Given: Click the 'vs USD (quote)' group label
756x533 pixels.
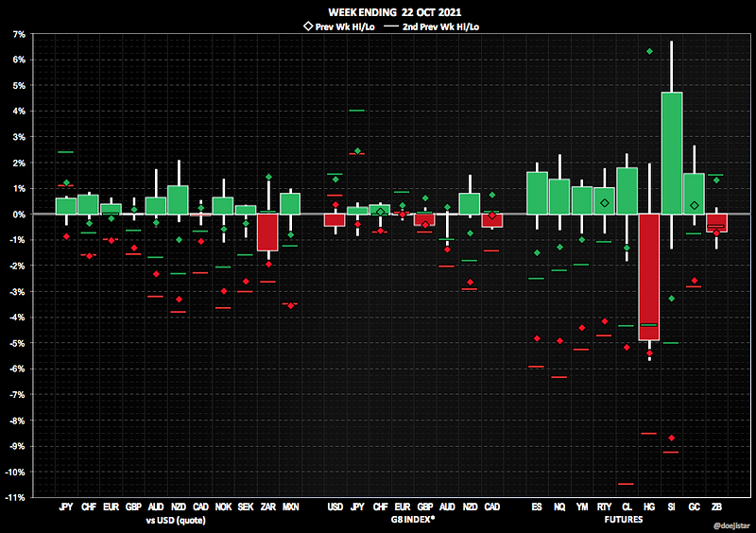Looking at the screenshot, I should [176, 520].
